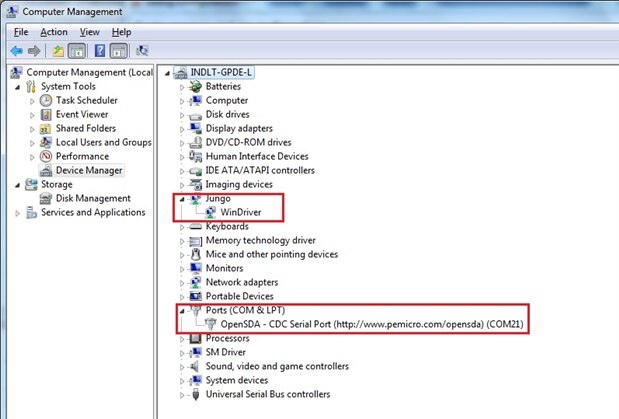Click the Universal Serial Bus controllers icon
The width and height of the screenshot is (619, 419).
(195, 394)
